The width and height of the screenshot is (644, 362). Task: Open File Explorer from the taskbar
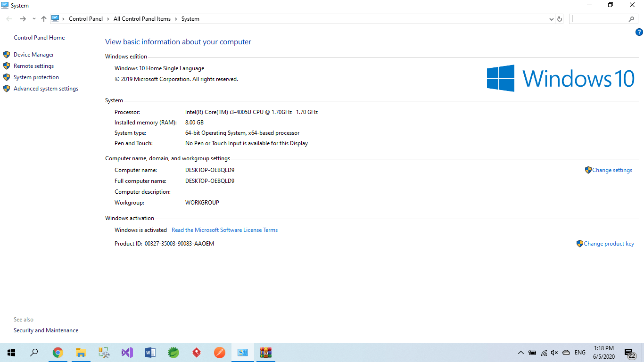(x=81, y=353)
